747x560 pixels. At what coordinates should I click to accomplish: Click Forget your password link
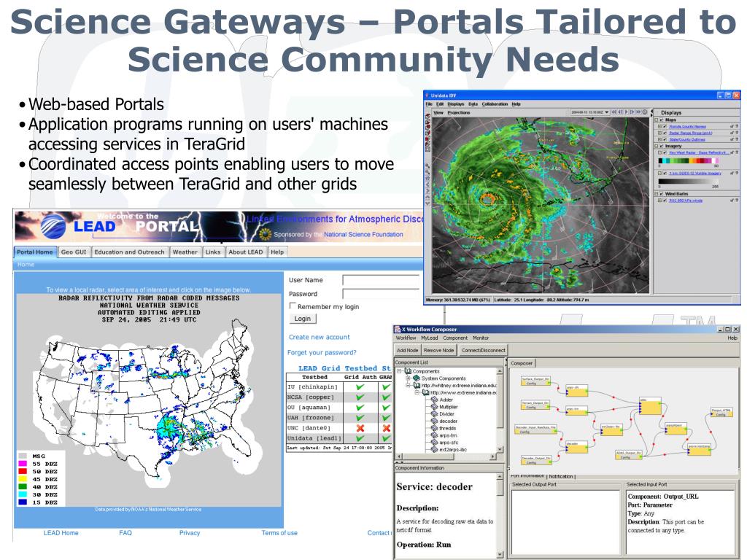[322, 352]
